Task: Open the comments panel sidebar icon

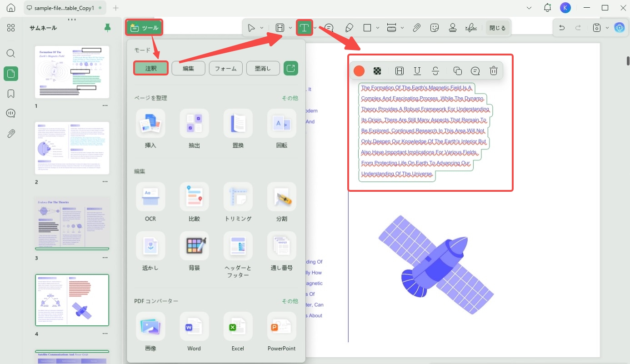Action: coord(11,114)
